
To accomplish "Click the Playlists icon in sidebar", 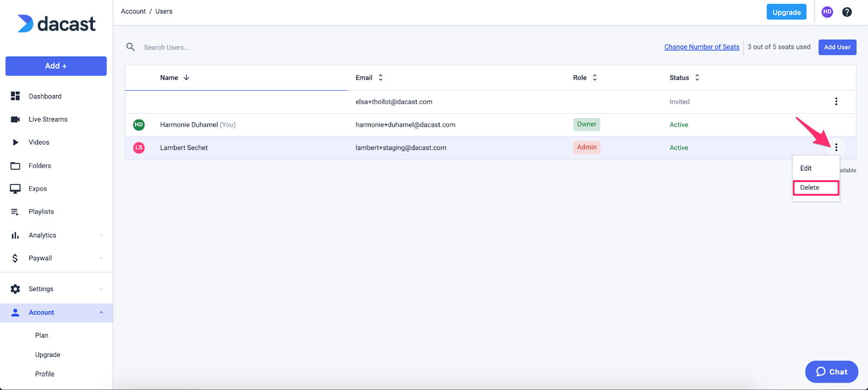I will pos(15,212).
